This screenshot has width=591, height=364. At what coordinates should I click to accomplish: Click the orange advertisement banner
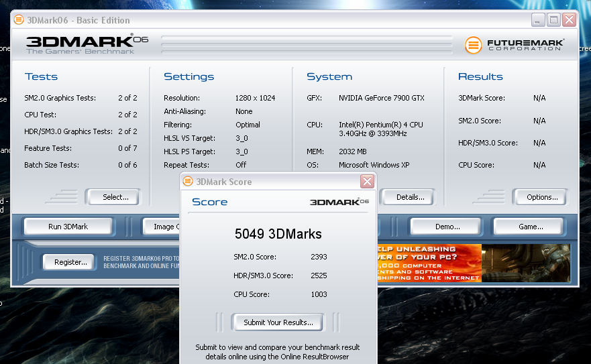tap(474, 263)
